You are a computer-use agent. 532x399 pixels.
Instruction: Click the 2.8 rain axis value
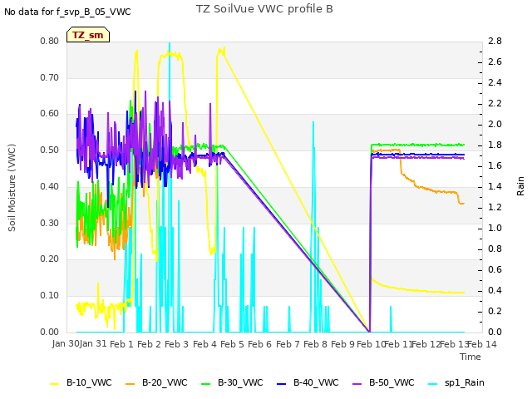point(495,42)
